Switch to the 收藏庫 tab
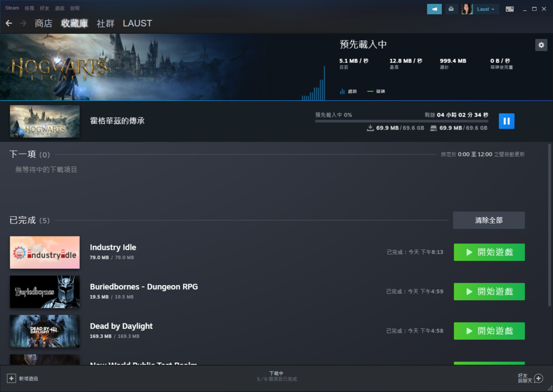The image size is (553, 392). pyautogui.click(x=75, y=23)
